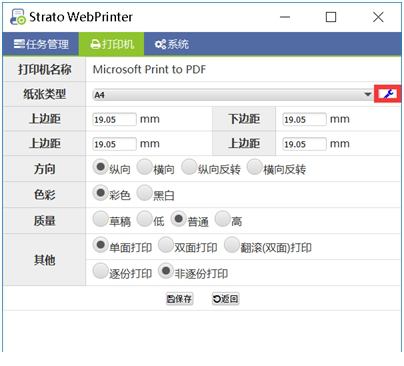The width and height of the screenshot is (404, 366).
Task: Switch to the 任务管理 tab
Action: coord(41,44)
